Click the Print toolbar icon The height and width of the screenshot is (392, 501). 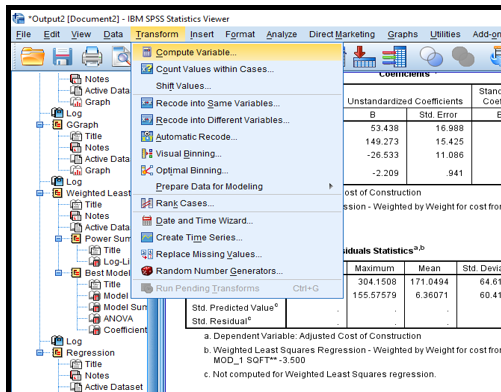(x=92, y=56)
